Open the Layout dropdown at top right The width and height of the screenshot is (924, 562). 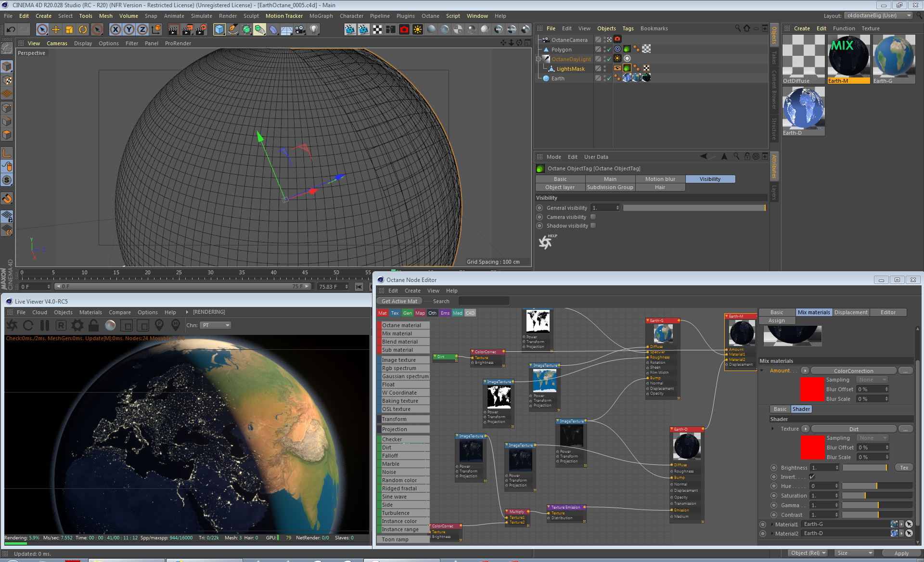(x=879, y=15)
